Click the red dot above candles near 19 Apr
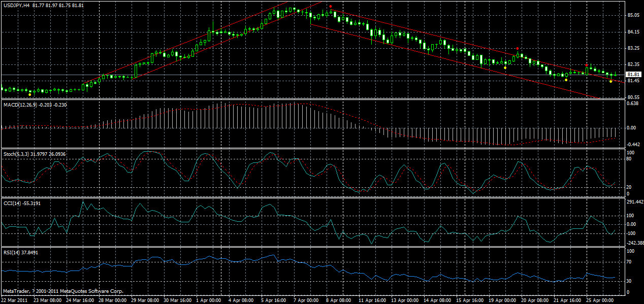The height and width of the screenshot is (304, 644). point(518,48)
